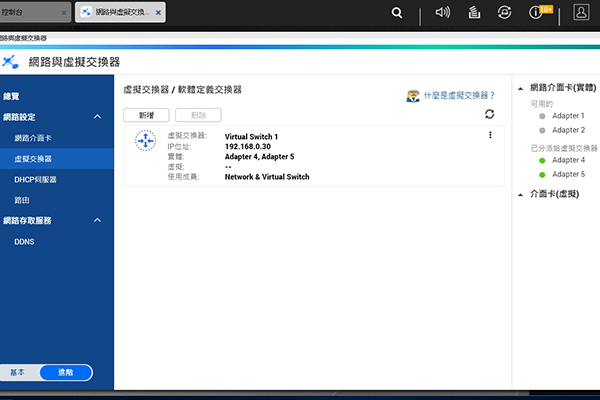Click the 新增 button
The height and width of the screenshot is (400, 600).
click(x=146, y=115)
